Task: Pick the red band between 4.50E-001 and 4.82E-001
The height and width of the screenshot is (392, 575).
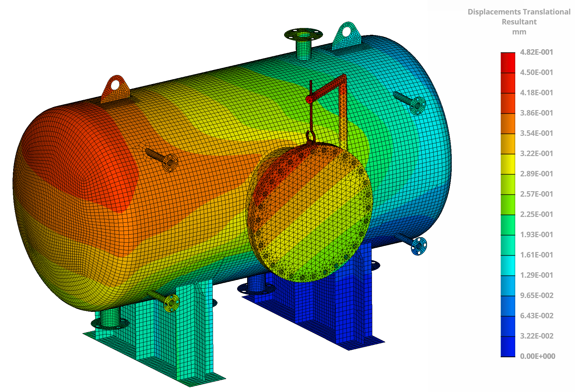Action: [508, 62]
